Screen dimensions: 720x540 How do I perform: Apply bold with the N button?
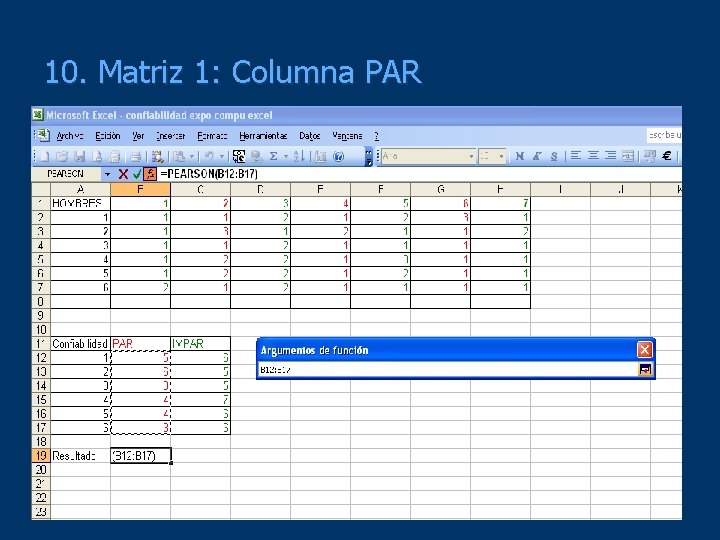[x=520, y=157]
